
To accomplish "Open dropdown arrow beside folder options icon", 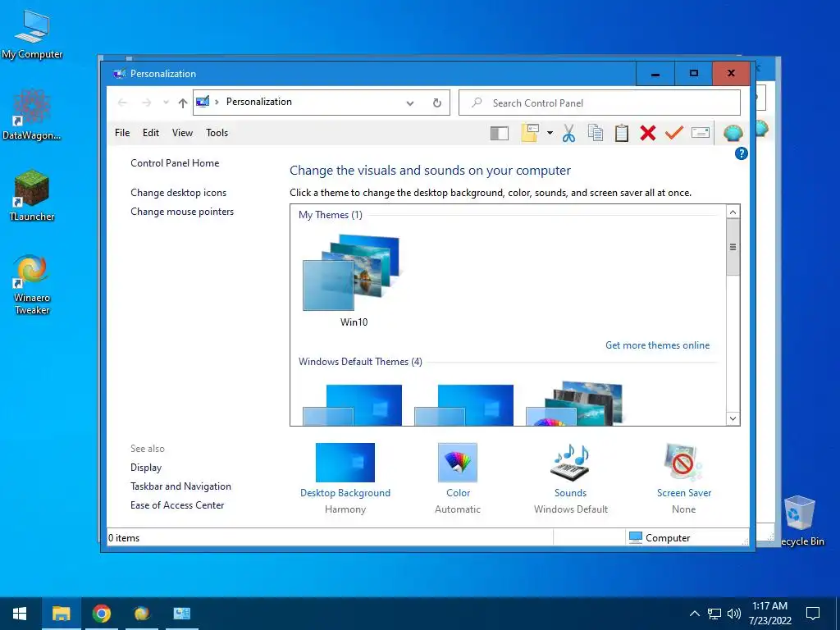I will (x=550, y=133).
